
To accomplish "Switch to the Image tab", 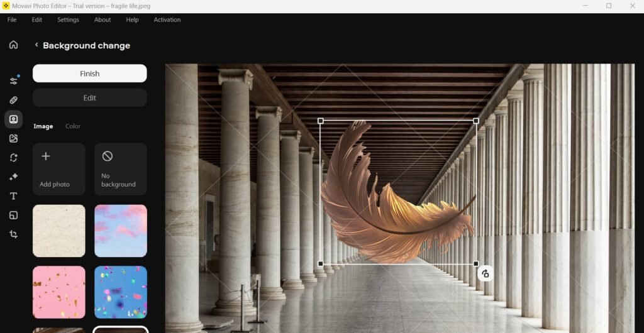I will point(43,126).
